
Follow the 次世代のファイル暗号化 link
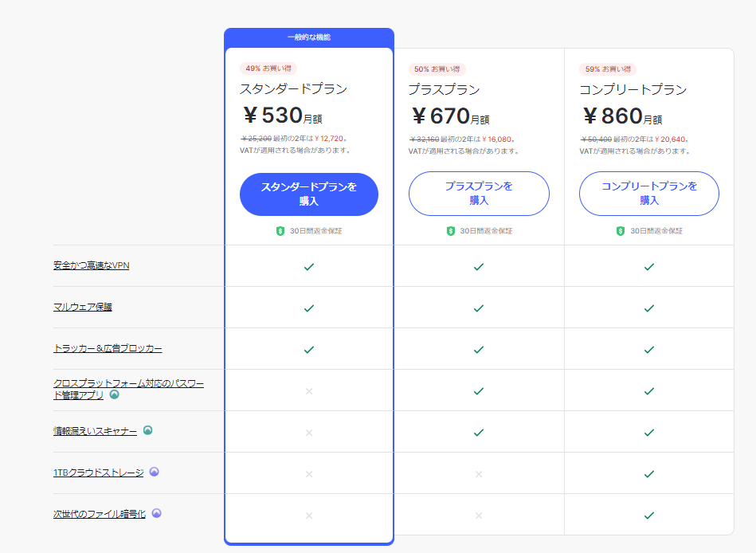[100, 514]
